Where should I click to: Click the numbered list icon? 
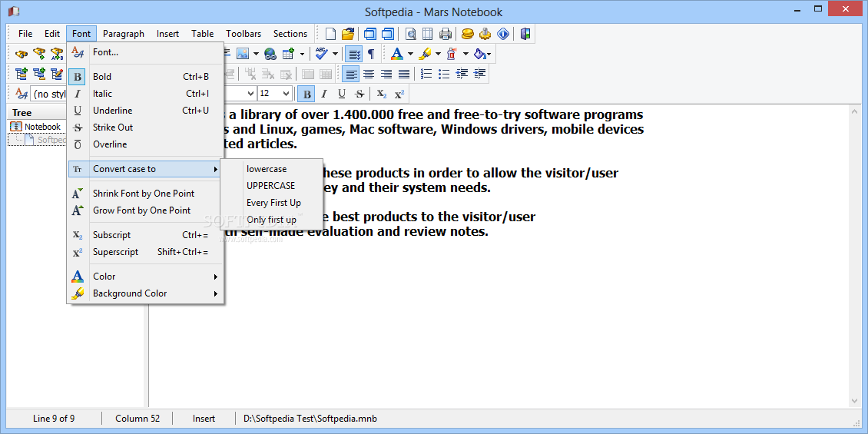click(x=426, y=74)
